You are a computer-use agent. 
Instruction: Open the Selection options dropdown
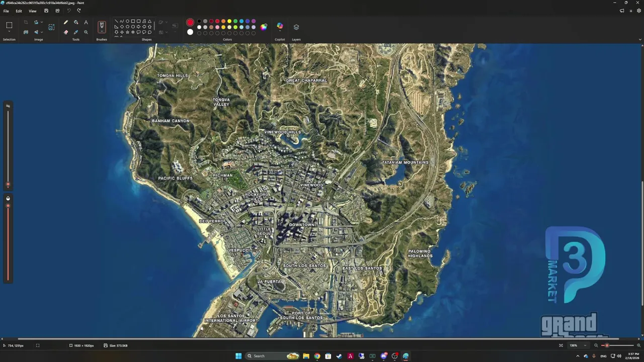(9, 31)
